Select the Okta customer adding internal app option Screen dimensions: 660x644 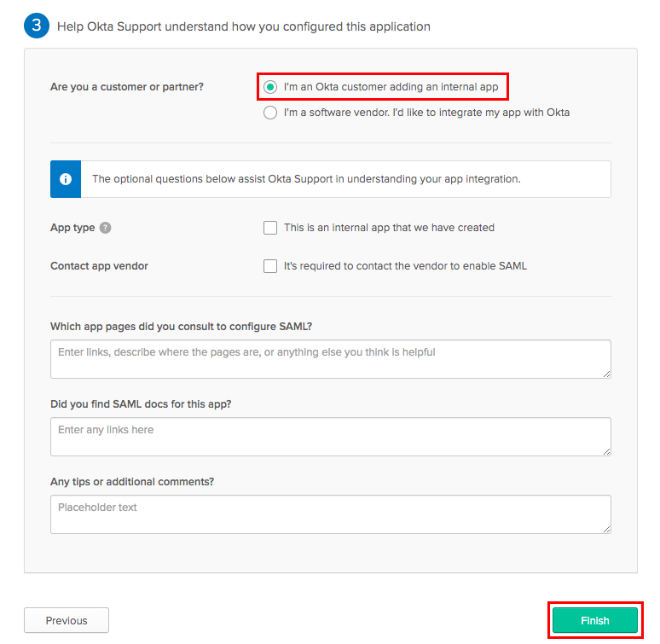(x=270, y=87)
